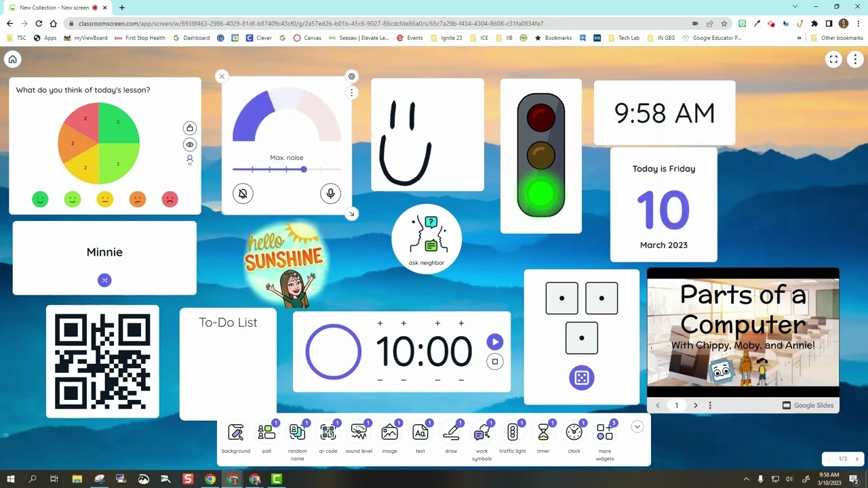Open the sound level widget settings gear

coord(351,76)
